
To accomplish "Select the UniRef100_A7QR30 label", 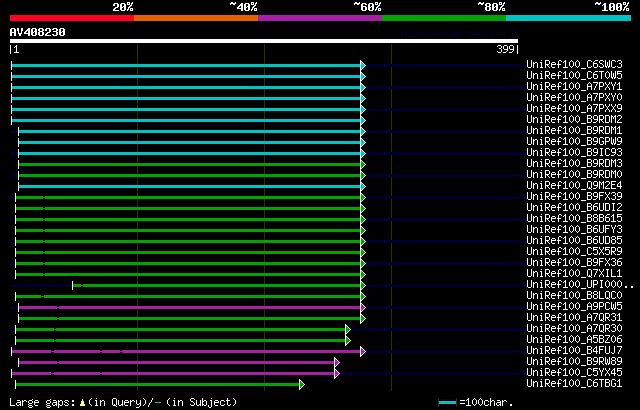I will (x=574, y=329).
